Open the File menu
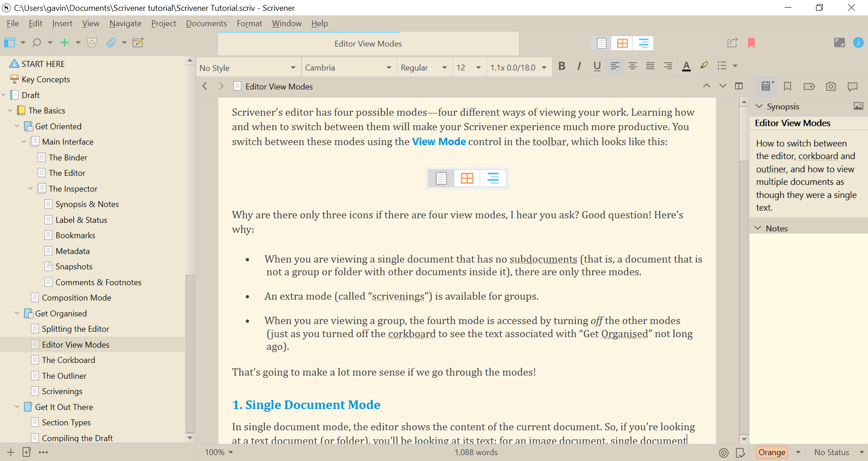This screenshot has height=461, width=868. pos(13,24)
